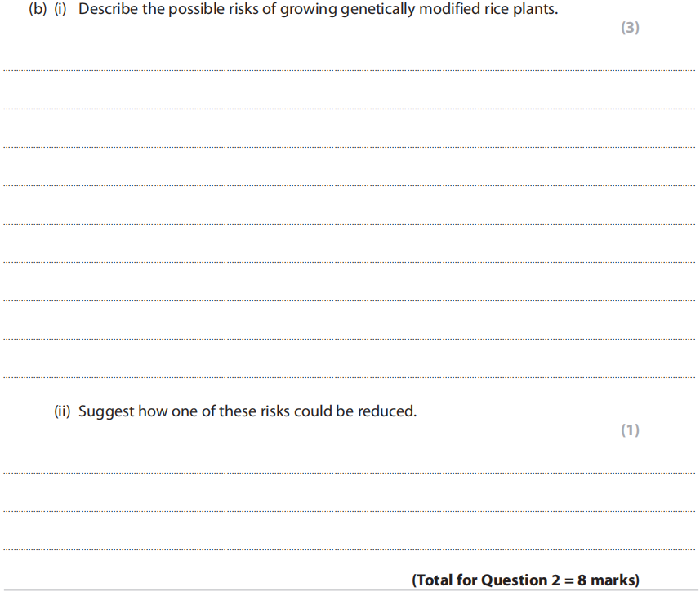Screen dimensions: 700x596
Task: Click the part (b) question label
Action: tap(38, 11)
